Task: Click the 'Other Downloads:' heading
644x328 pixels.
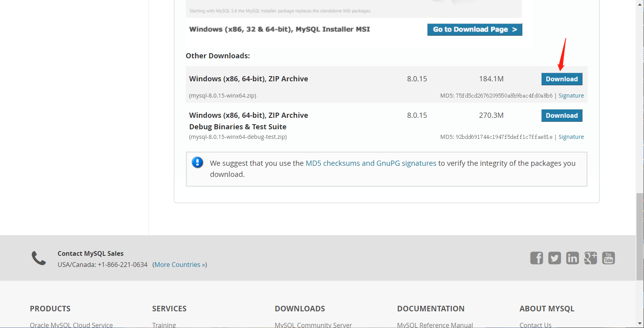Action: 218,56
